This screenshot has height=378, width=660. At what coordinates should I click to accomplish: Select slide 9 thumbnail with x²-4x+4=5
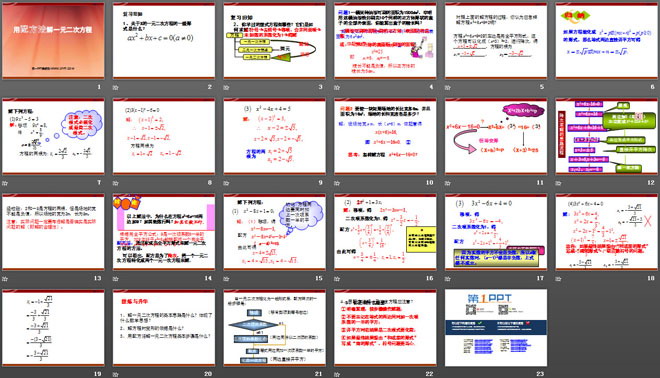(274, 136)
